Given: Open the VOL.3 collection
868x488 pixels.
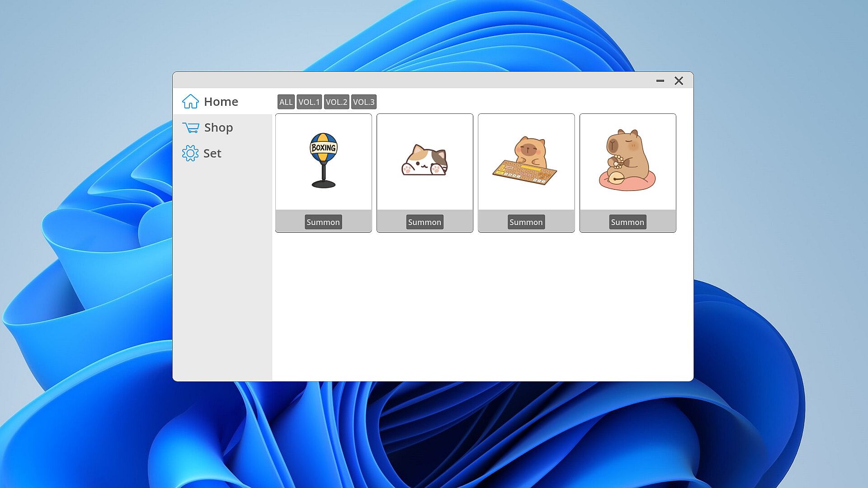Looking at the screenshot, I should [x=363, y=102].
